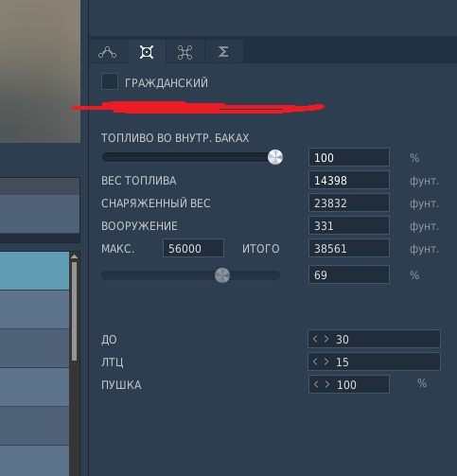Image resolution: width=457 pixels, height=476 pixels.
Task: Decrease ПУШКА ammo with left arrow
Action: (316, 384)
